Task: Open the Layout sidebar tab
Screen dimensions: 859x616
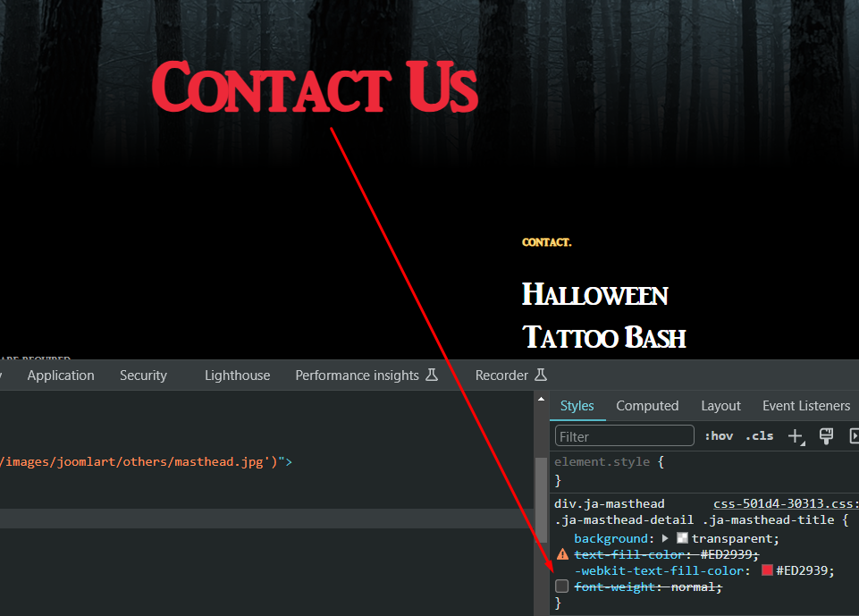Action: pos(720,406)
